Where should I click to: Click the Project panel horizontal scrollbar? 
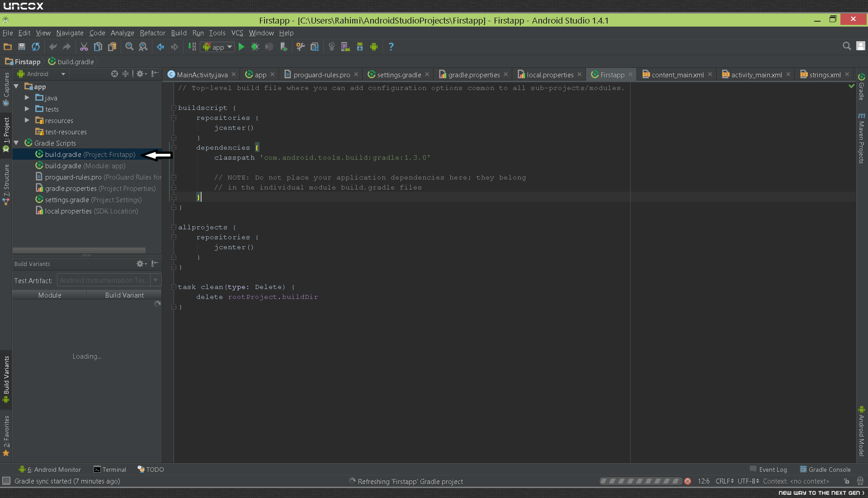tap(79, 250)
